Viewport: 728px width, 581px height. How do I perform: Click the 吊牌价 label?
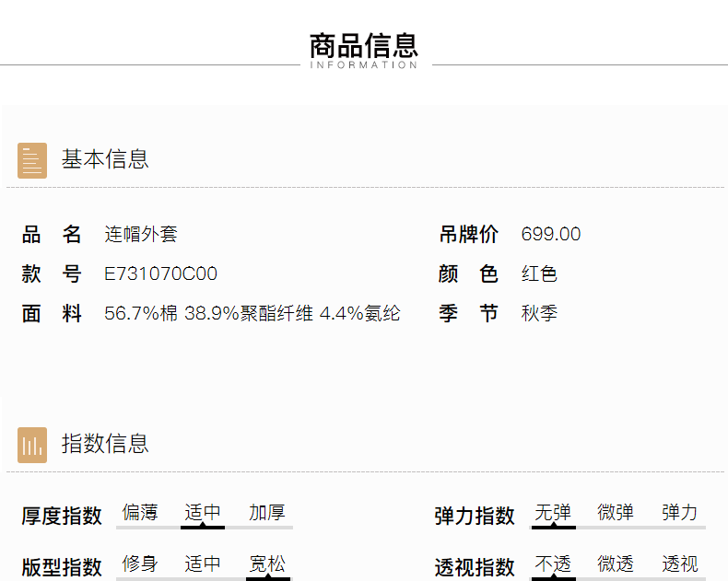468,235
